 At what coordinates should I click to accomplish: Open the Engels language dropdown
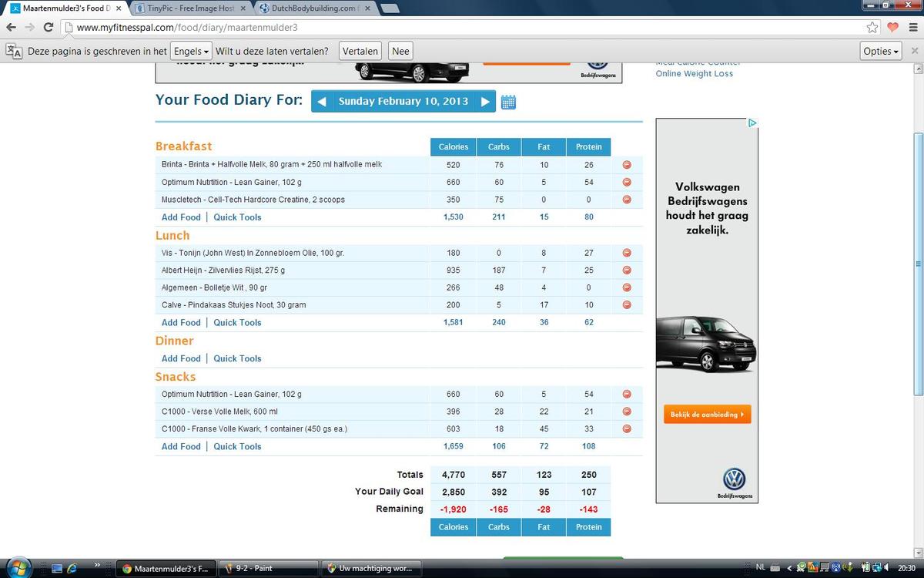point(191,52)
